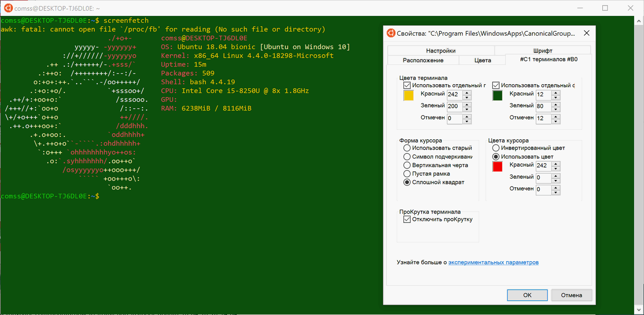Decrease Зеленый value of 80

(x=556, y=109)
